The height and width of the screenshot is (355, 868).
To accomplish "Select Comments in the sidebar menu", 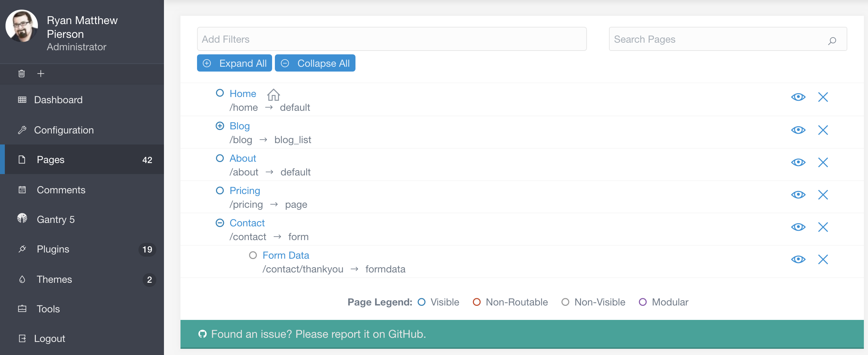I will 61,190.
